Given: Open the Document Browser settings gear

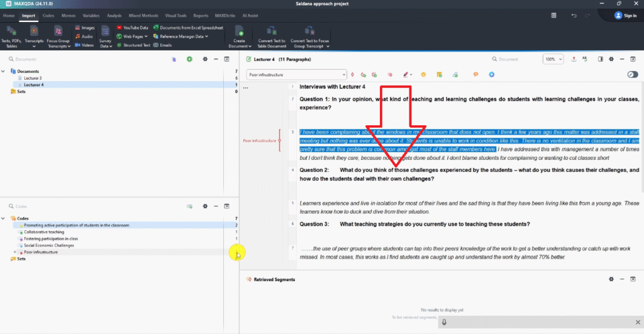Looking at the screenshot, I should [611, 59].
